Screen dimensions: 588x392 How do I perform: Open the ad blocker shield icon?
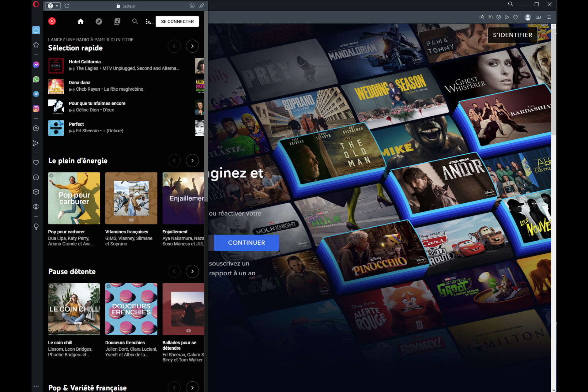pyautogui.click(x=499, y=17)
